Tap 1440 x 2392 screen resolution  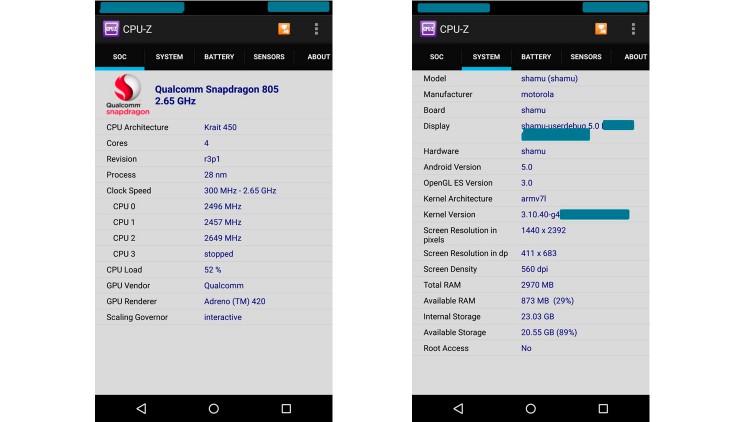543,230
